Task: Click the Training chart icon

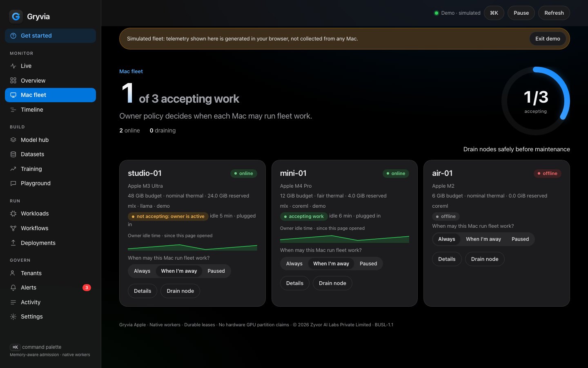Action: click(13, 169)
